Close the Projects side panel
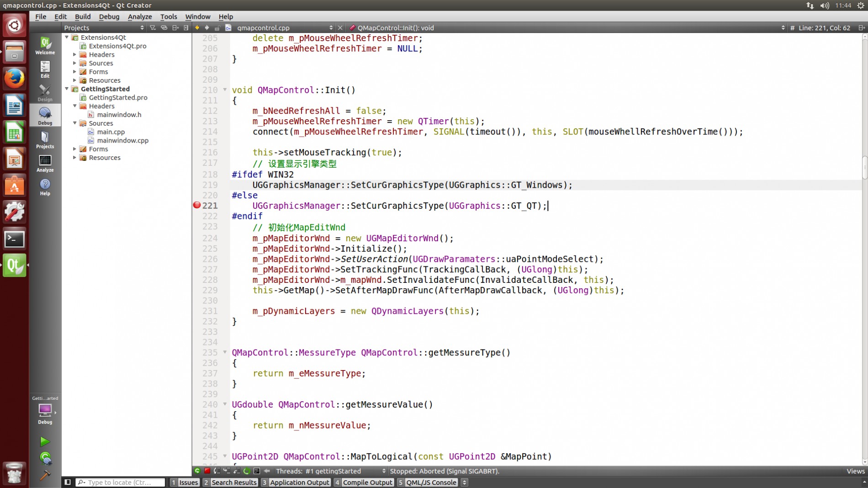Viewport: 868px width, 488px height. (x=186, y=28)
